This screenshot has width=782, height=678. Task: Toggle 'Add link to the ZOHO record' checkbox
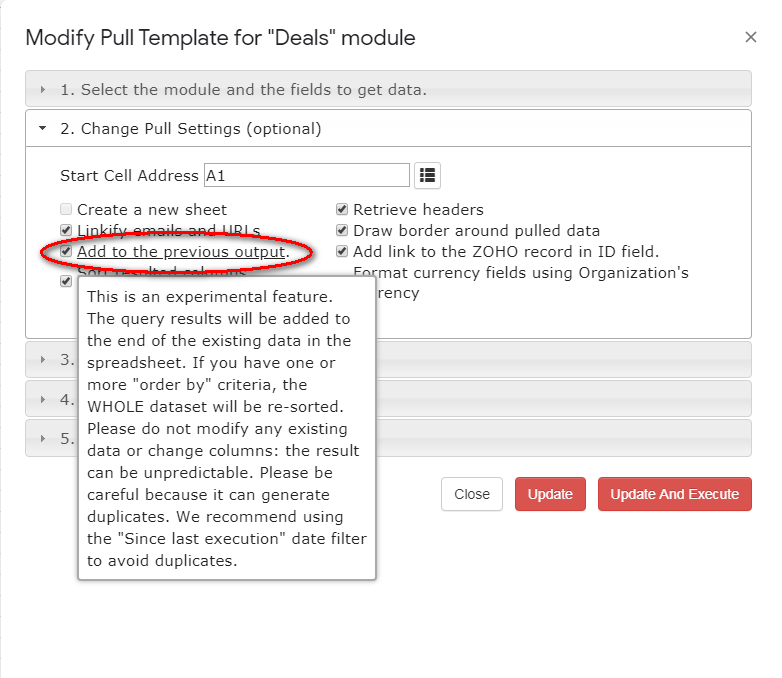[342, 252]
